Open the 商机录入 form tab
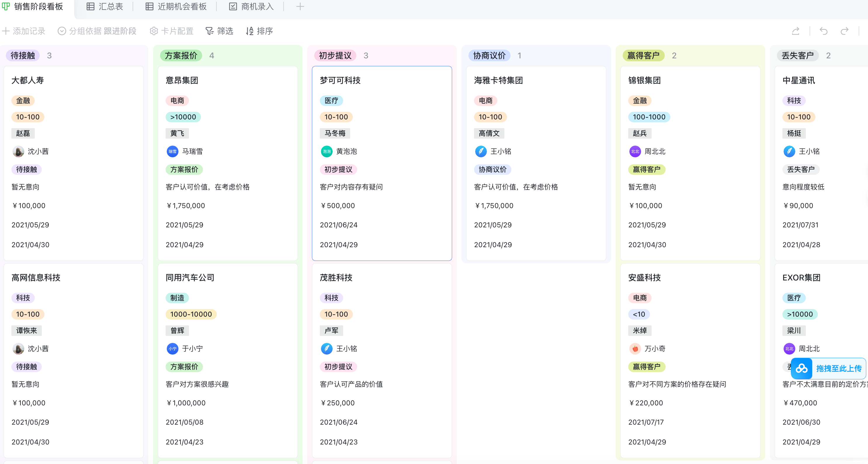The width and height of the screenshot is (868, 464). pos(251,7)
